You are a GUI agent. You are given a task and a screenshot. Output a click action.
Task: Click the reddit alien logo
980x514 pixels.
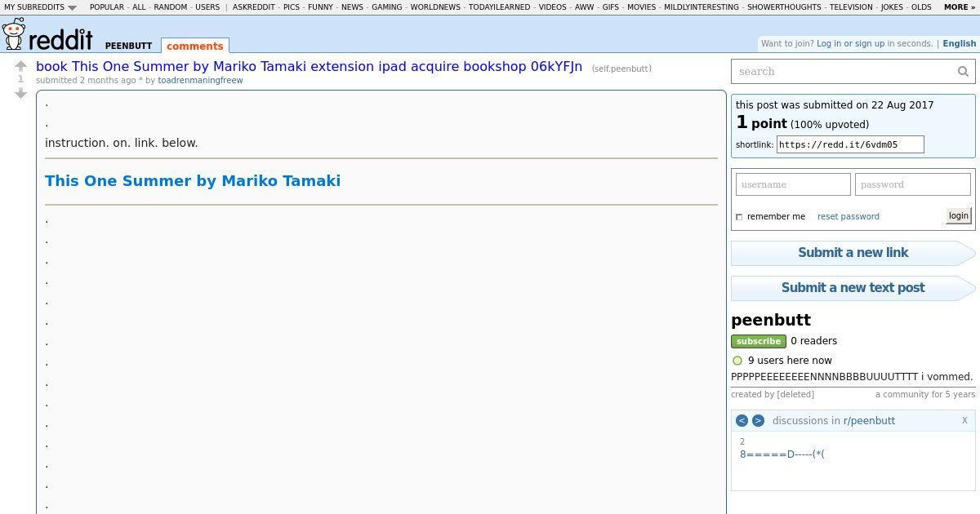pos(13,34)
